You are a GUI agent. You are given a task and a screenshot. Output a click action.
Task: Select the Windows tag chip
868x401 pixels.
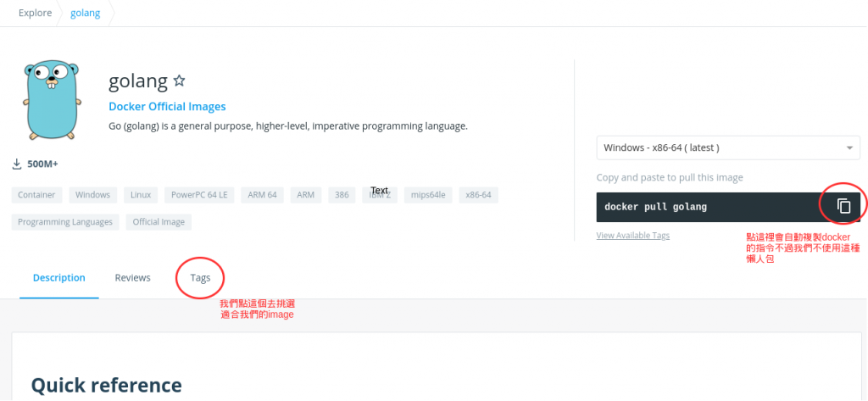(92, 195)
